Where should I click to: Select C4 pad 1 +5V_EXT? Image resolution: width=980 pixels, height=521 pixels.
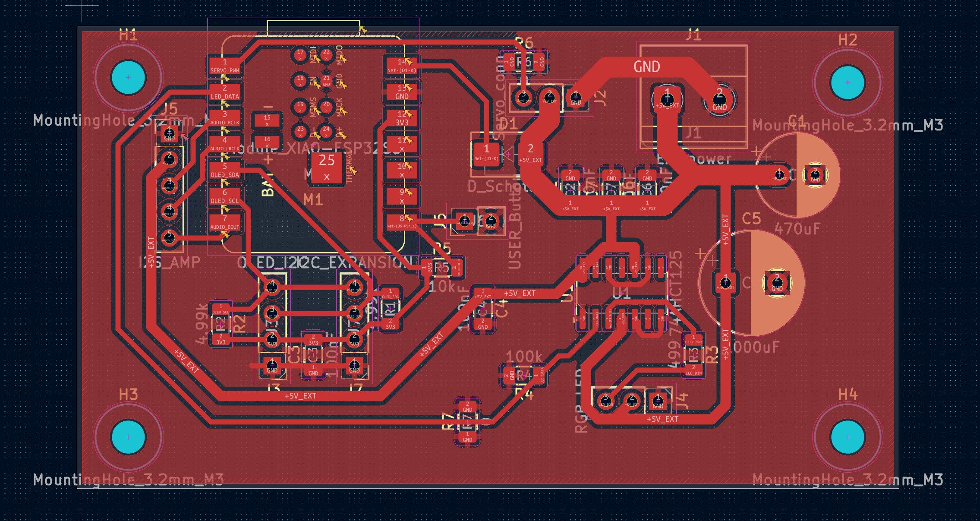pos(482,294)
